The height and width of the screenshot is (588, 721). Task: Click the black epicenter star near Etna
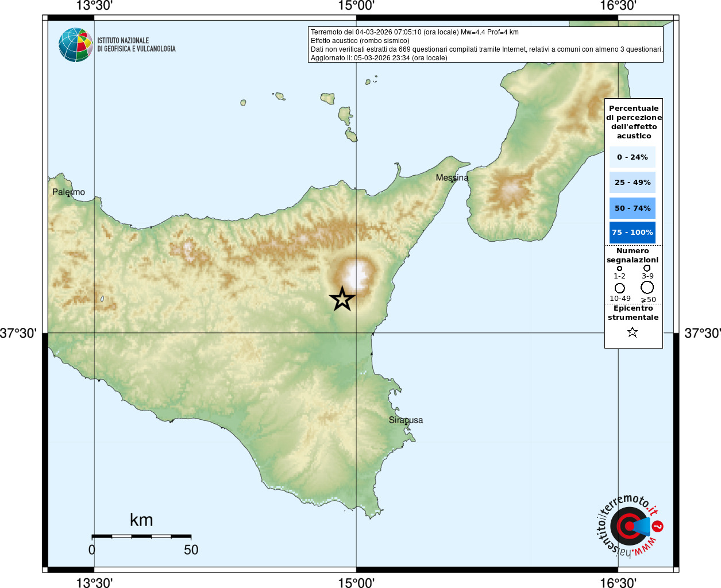(x=342, y=299)
